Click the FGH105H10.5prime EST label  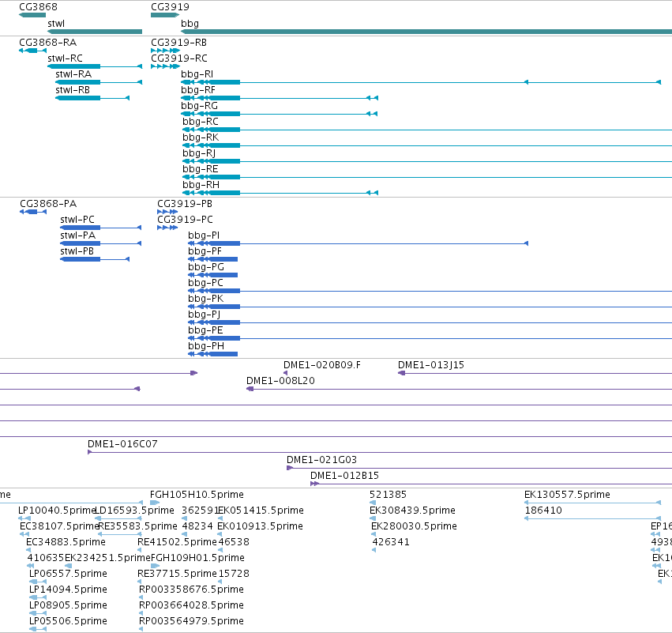pos(197,495)
